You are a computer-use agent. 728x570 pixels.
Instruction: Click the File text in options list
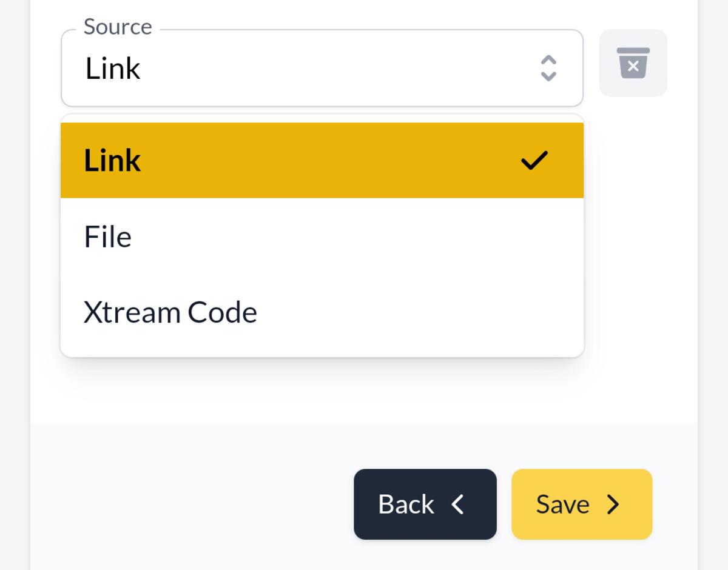coord(107,236)
